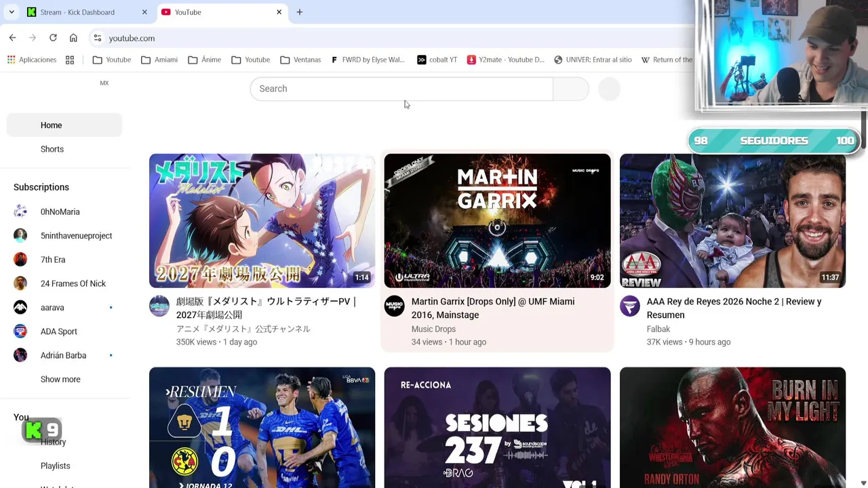Open Y2mate - Youtube D... bookmark
Viewport: 868px width, 488px height.
[x=505, y=60]
